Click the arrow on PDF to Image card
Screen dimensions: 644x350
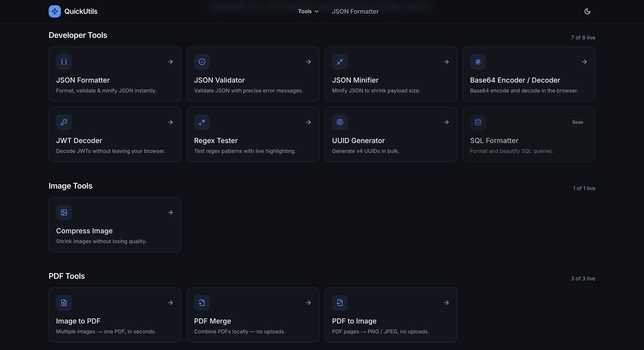pos(446,302)
